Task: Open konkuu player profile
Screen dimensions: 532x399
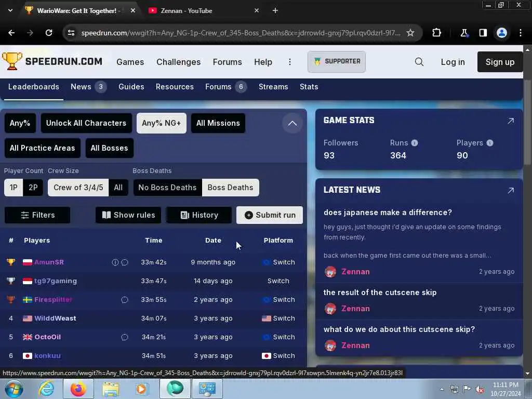Action: 47,355
